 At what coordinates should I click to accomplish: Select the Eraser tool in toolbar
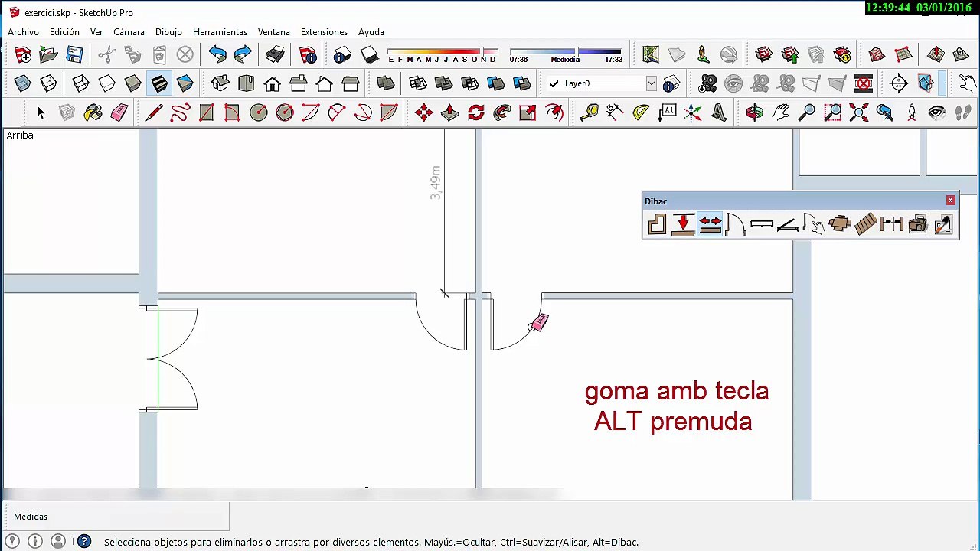(x=119, y=112)
